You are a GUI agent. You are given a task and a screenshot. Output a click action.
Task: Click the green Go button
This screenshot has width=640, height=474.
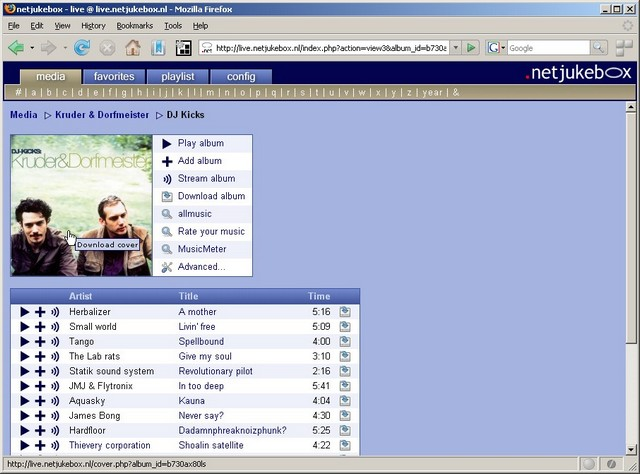pyautogui.click(x=471, y=48)
